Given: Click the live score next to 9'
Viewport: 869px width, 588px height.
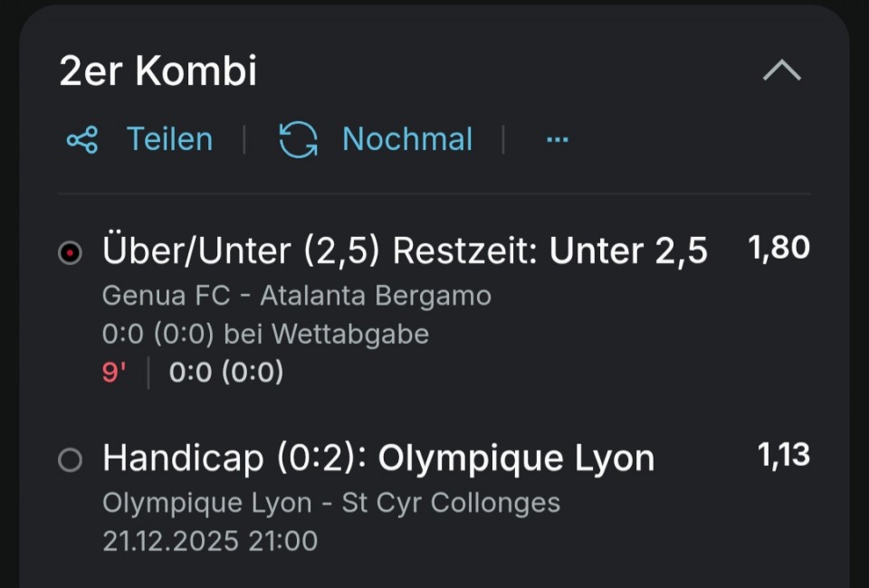Looking at the screenshot, I should point(226,372).
